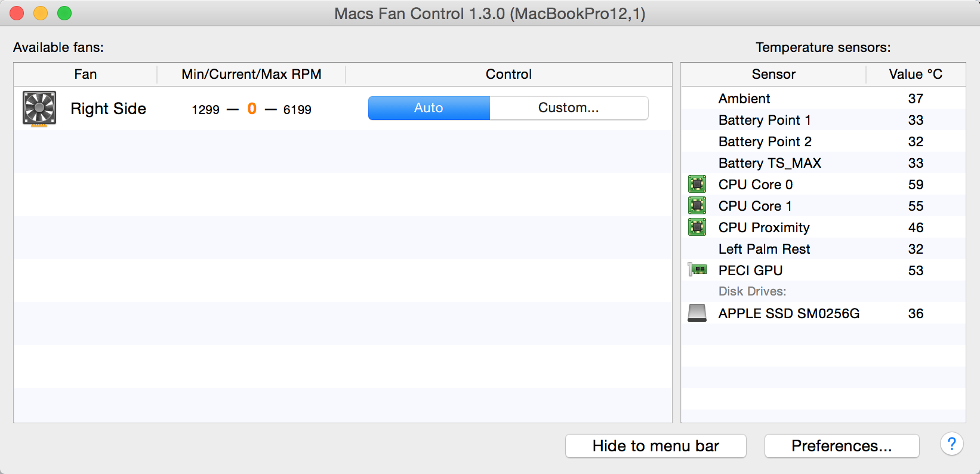Switch fan control to Custom...
Viewport: 980px width, 474px height.
pyautogui.click(x=569, y=108)
